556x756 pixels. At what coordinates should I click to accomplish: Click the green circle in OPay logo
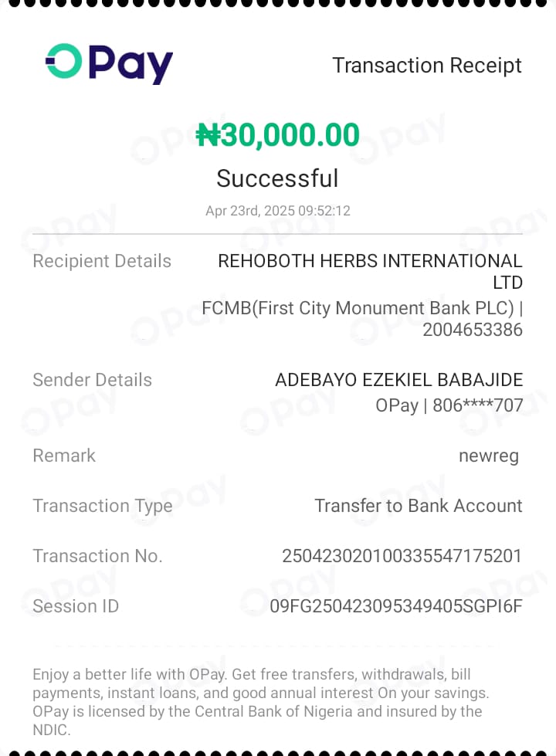(64, 61)
